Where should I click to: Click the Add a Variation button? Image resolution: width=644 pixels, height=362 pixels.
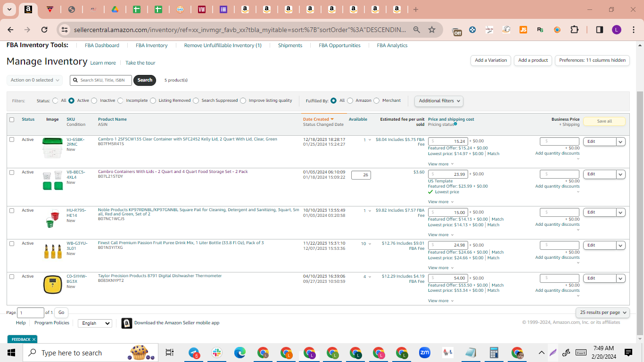click(x=491, y=60)
